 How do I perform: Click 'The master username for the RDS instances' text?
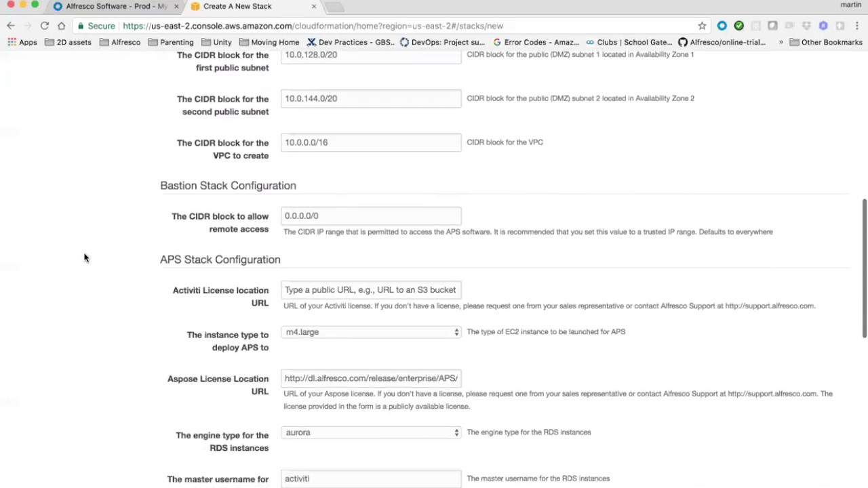[538, 479]
